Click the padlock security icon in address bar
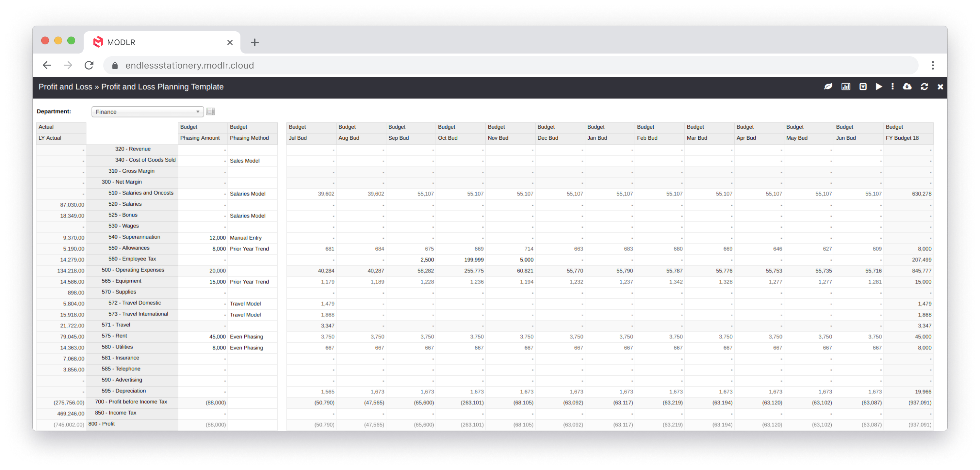This screenshot has height=470, width=980. 115,65
